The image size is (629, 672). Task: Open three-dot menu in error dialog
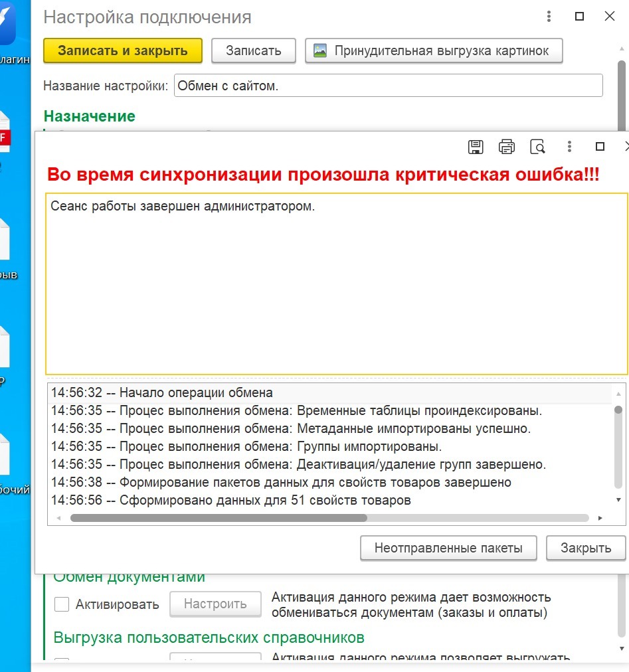click(569, 147)
